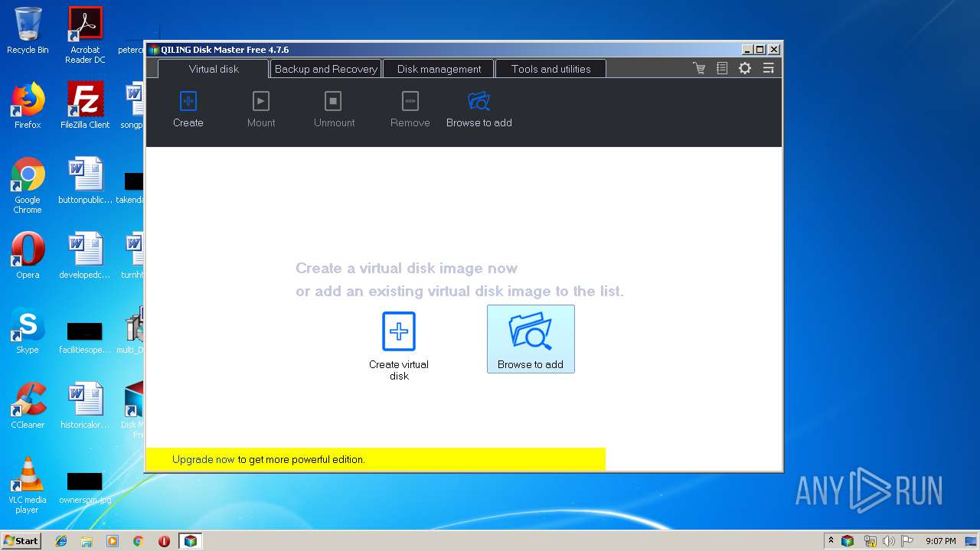Open the file explorer taskbar icon
980x551 pixels.
[x=87, y=541]
